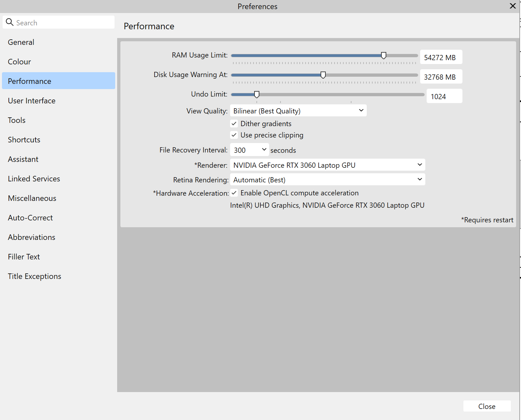Click the Close button

point(487,406)
